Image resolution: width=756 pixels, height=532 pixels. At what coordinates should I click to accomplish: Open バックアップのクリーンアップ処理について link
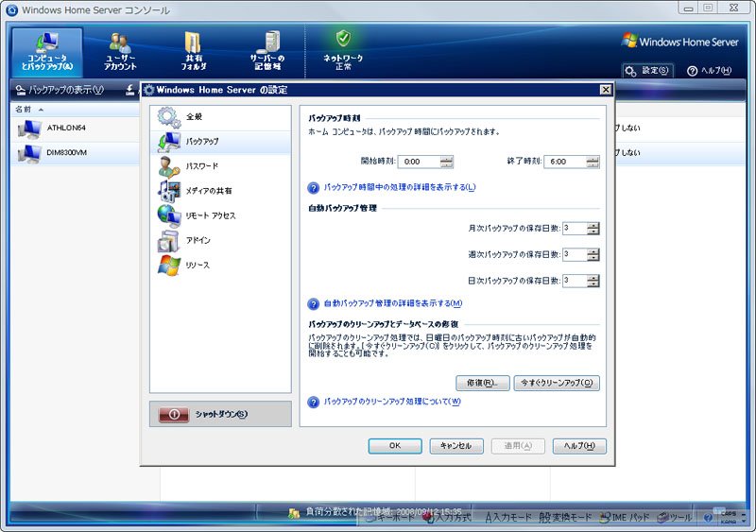click(x=392, y=402)
